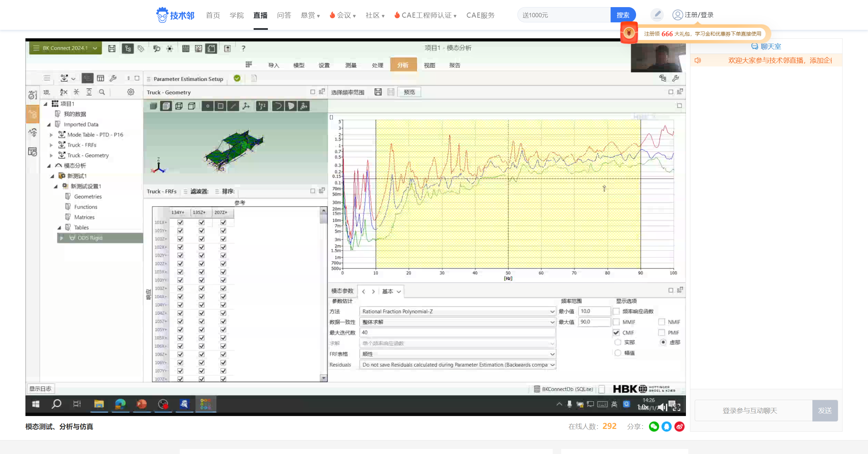Select the 幅值 radio button
Image resolution: width=868 pixels, height=454 pixels.
(618, 353)
